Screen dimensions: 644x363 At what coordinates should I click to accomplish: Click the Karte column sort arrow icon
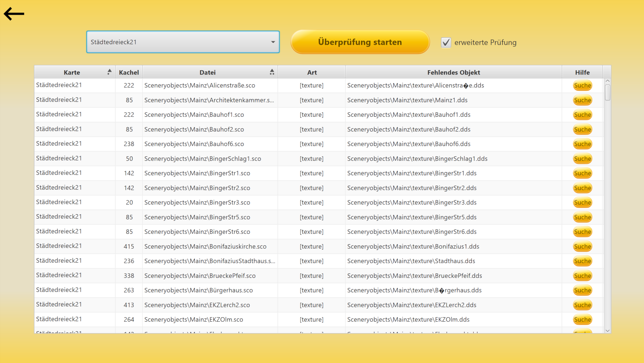point(109,72)
